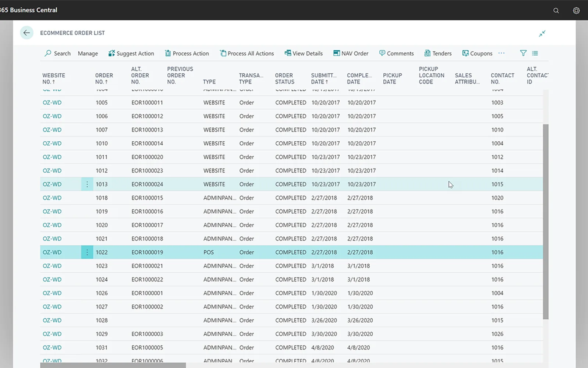
Task: Select POS type cell in order 1022
Action: (209, 252)
